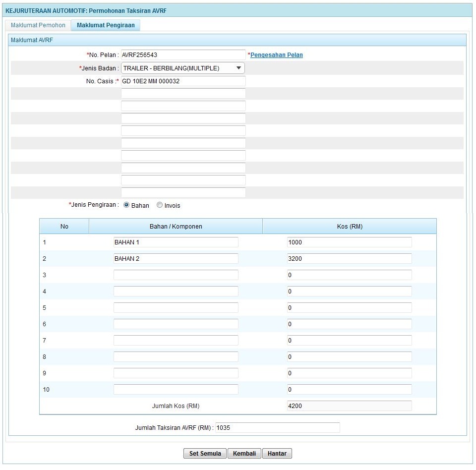Select the Bahan radio button
Screen dimensions: 476x470
pyautogui.click(x=126, y=205)
